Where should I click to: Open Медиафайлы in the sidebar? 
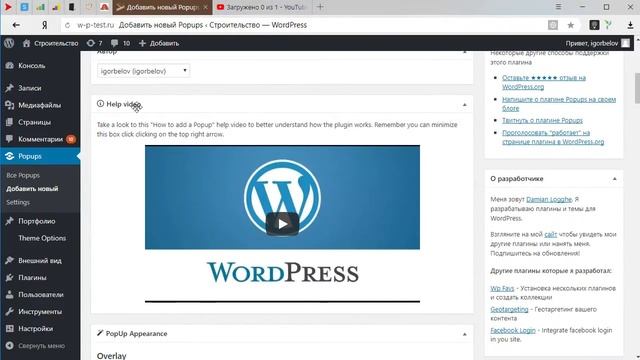39,105
